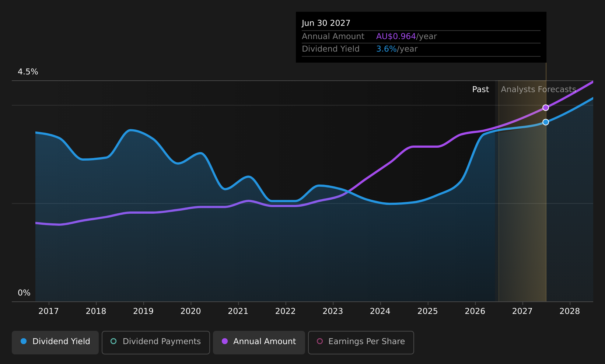The width and height of the screenshot is (605, 364).
Task: Click the 2021 x-axis label
Action: [x=238, y=311]
